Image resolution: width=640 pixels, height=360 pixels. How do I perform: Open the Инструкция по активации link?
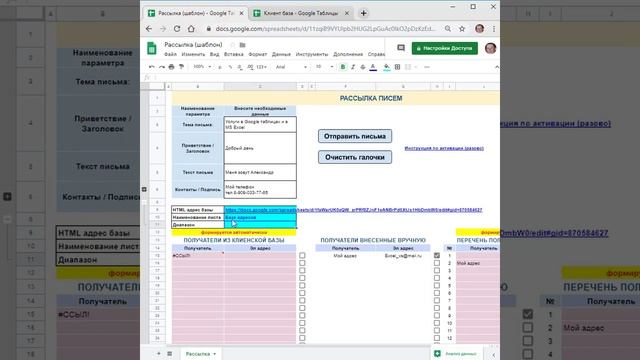(444, 148)
